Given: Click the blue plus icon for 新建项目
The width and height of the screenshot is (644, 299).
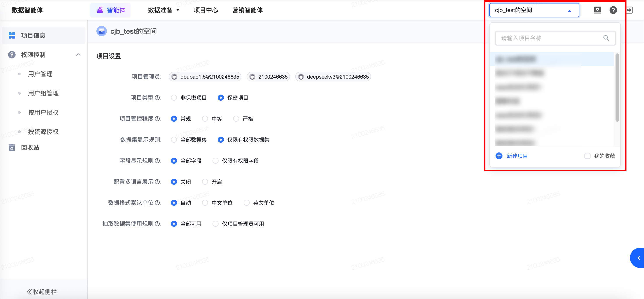Looking at the screenshot, I should point(499,156).
